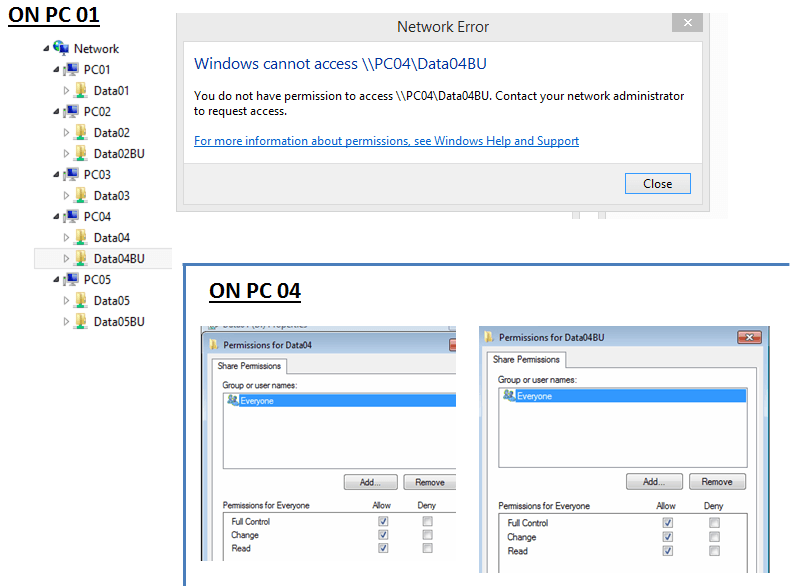
Task: Click the Data01 shared folder icon
Action: pos(81,90)
